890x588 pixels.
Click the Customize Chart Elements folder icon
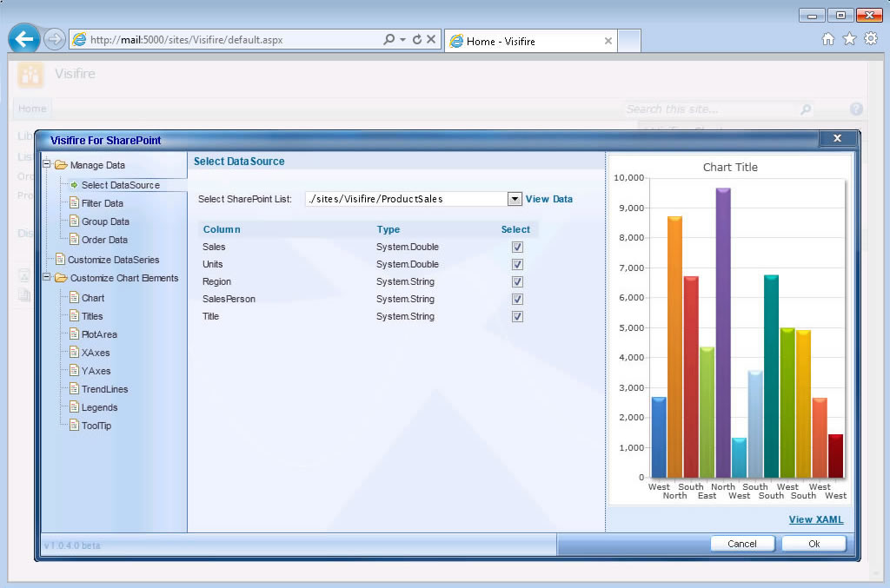tap(61, 277)
